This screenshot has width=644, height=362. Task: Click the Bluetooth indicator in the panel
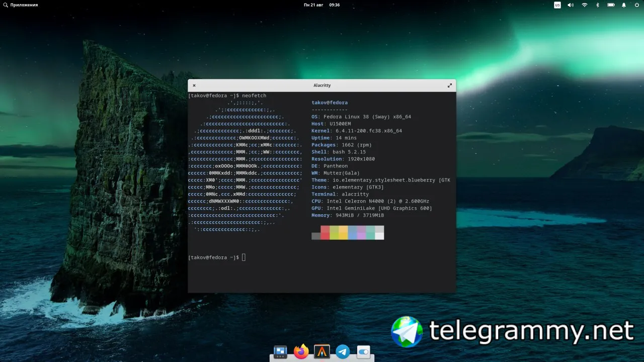click(598, 5)
